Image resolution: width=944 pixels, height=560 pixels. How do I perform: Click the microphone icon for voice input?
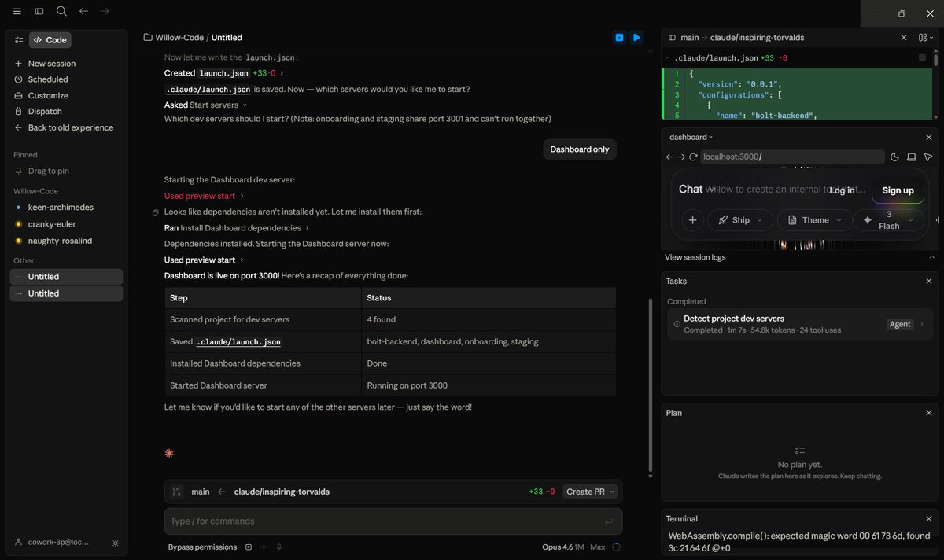(279, 547)
